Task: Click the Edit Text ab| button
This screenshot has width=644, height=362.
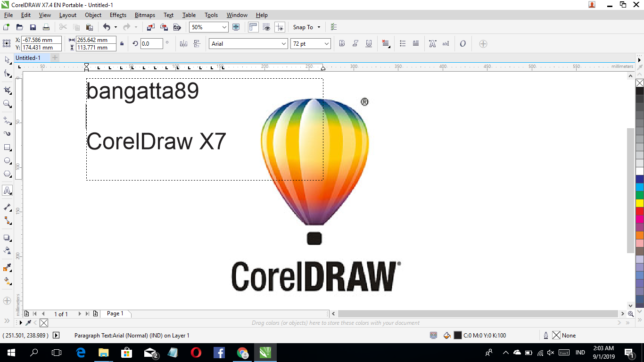Action: pyautogui.click(x=446, y=44)
